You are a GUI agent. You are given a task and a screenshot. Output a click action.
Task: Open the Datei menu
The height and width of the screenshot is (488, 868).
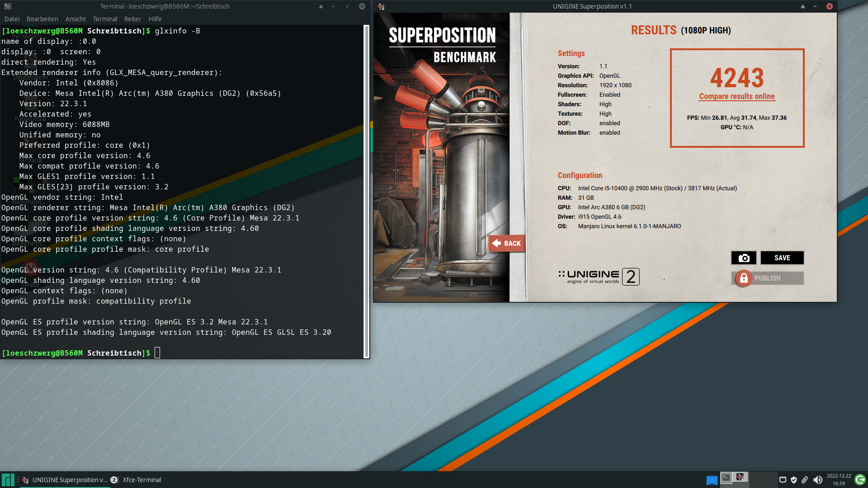coord(12,19)
